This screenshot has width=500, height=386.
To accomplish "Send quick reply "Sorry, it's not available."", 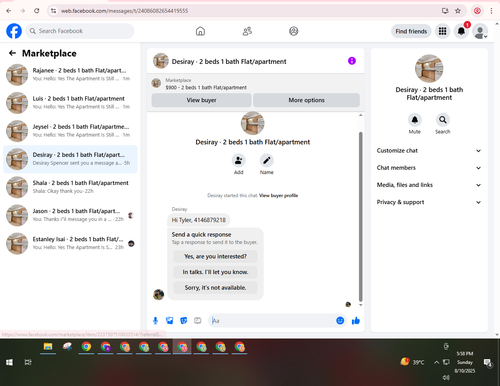I will (x=215, y=288).
